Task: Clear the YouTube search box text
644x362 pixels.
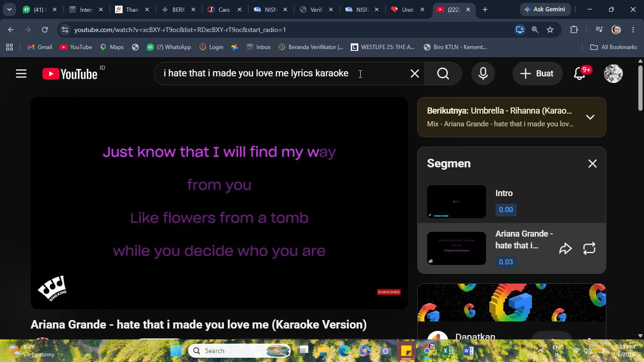Action: 414,74
